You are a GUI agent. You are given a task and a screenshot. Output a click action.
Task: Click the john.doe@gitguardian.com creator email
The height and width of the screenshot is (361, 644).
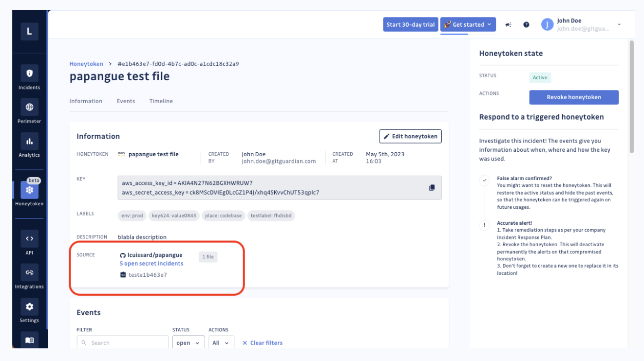(279, 162)
